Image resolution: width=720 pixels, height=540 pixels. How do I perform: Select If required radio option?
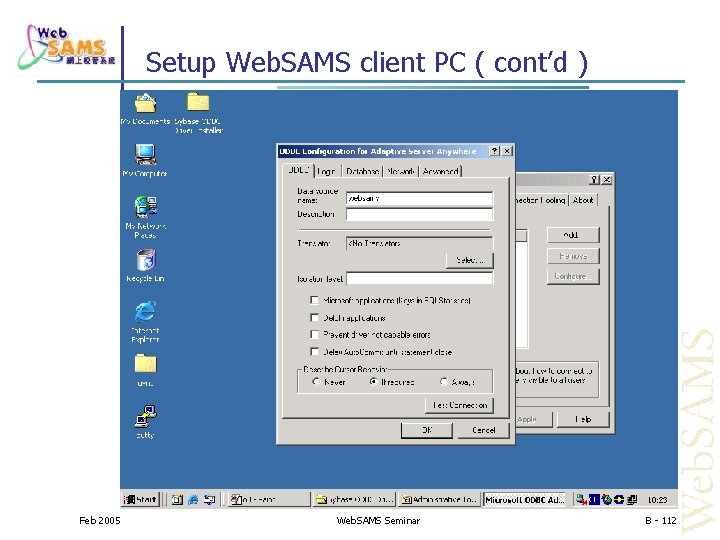click(374, 382)
